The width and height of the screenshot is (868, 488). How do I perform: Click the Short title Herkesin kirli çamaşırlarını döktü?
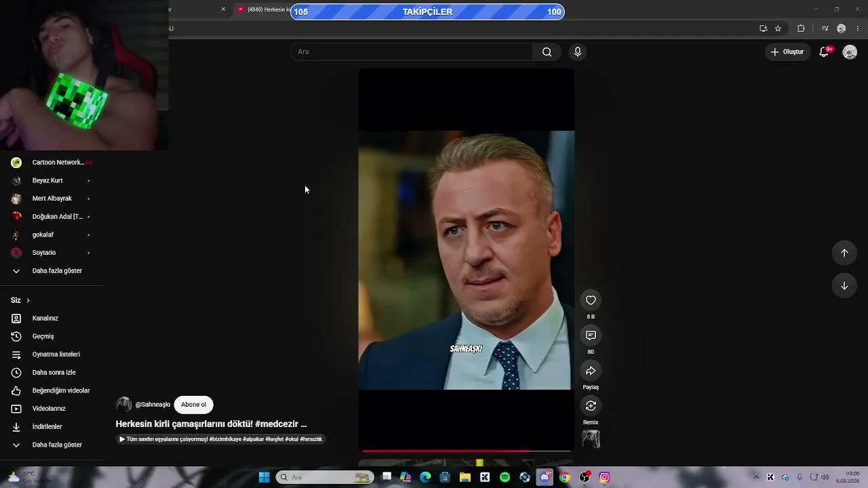coord(211,424)
